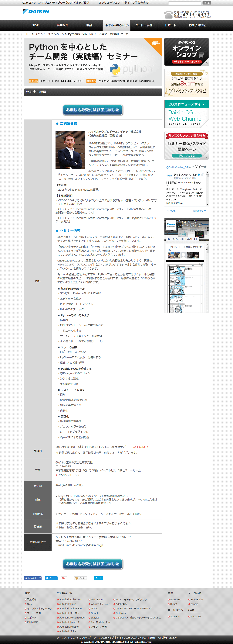Click Twitter bird icon in tweet widget
Image resolution: width=233 pixels, height=644 pixels.
coord(202,175)
